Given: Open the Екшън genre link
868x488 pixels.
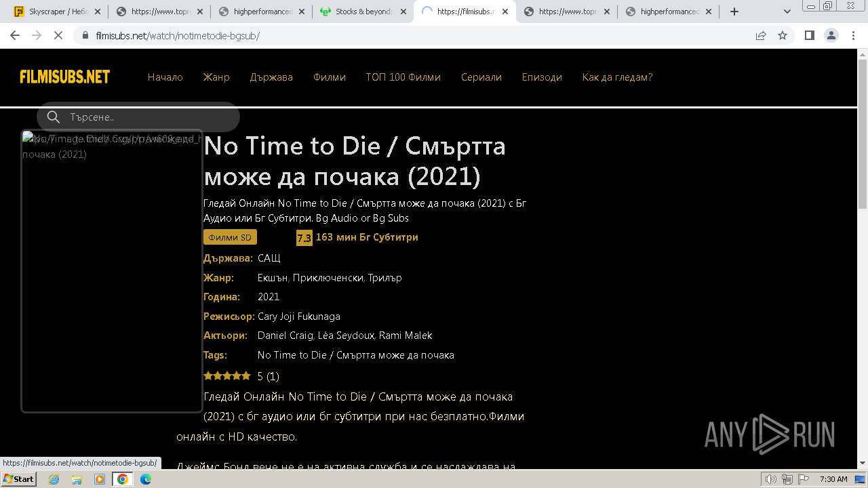Looking at the screenshot, I should coord(273,278).
